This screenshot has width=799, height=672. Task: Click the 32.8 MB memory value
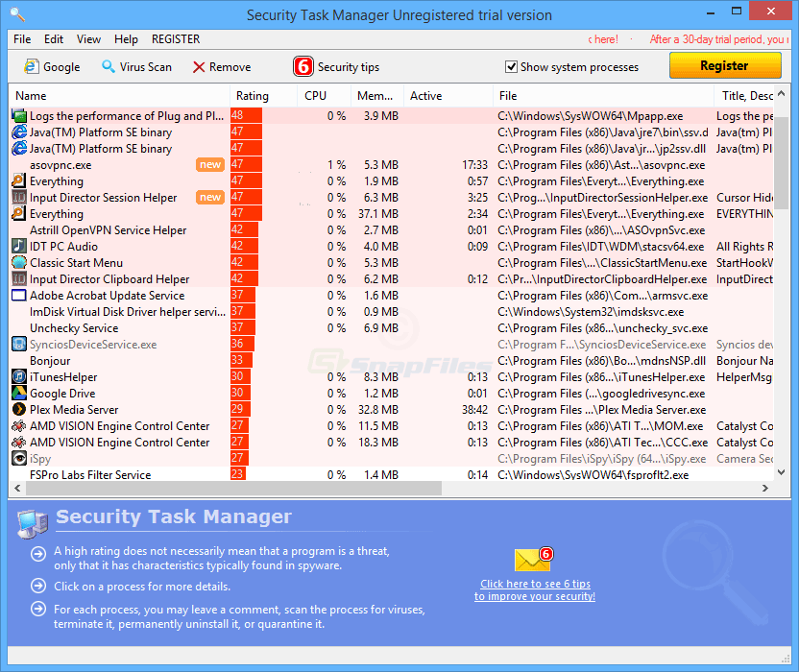[378, 410]
